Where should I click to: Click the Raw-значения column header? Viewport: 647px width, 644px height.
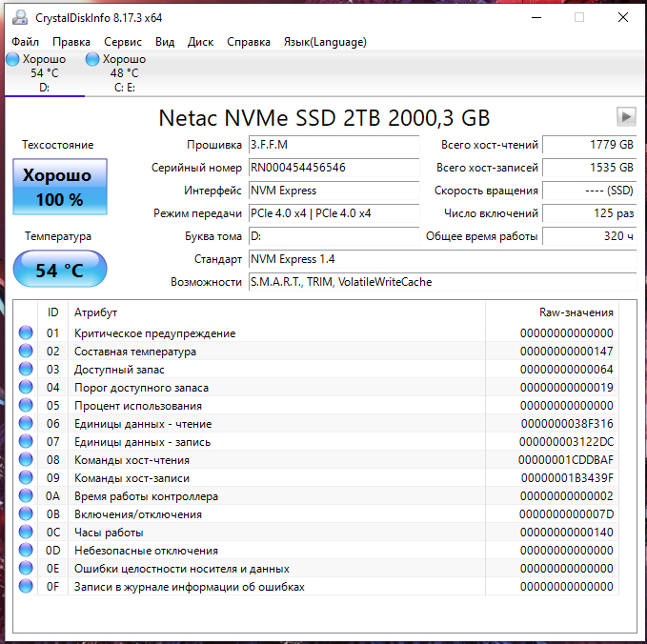(x=576, y=312)
